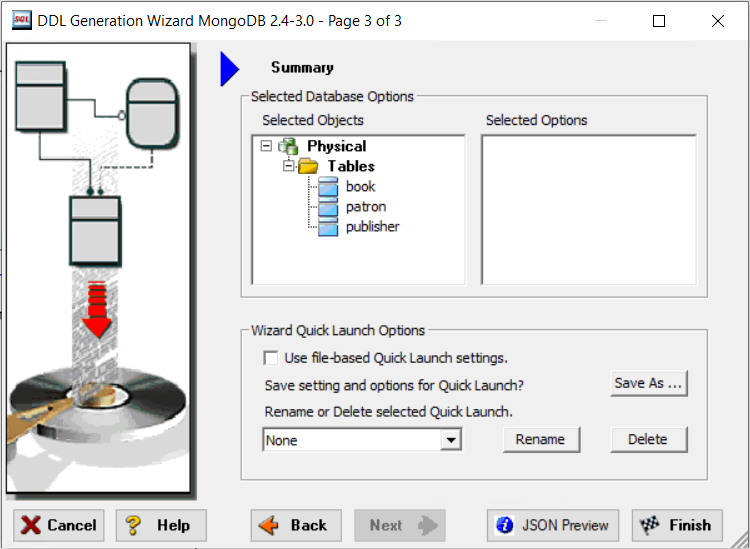Maximize the DDL Generation Wizard window

coord(659,21)
